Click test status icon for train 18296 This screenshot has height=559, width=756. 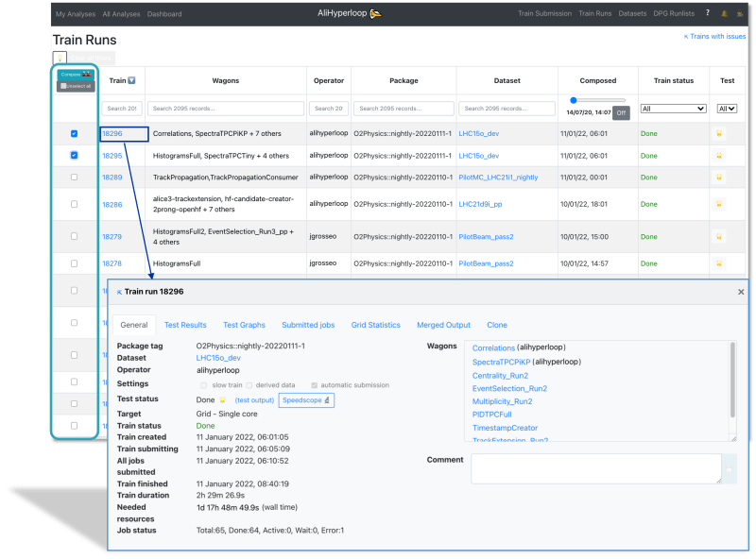[719, 133]
